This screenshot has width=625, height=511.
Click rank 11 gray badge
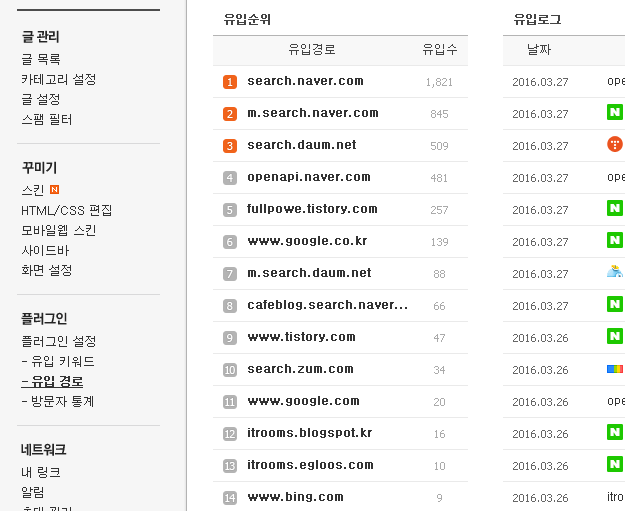point(230,402)
